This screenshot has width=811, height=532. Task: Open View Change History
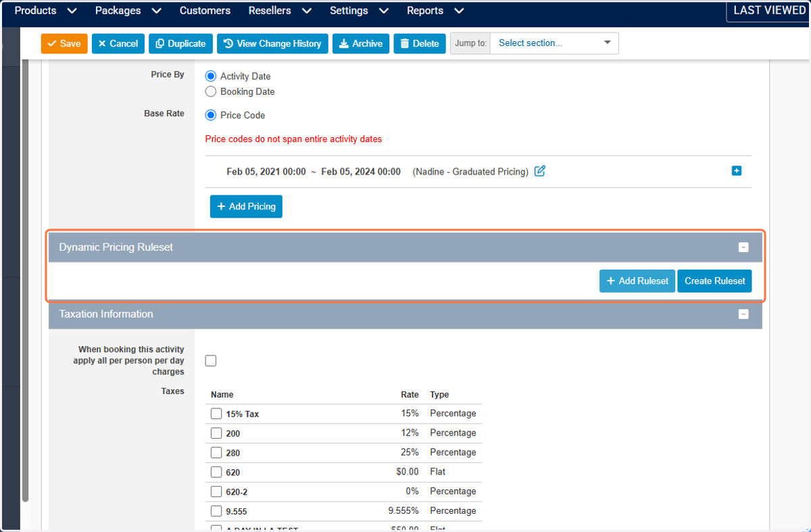click(x=272, y=43)
